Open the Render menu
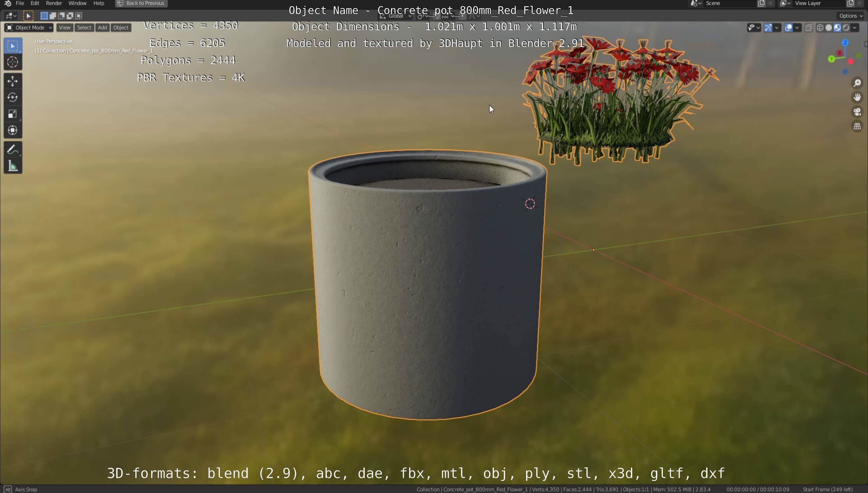 [54, 3]
